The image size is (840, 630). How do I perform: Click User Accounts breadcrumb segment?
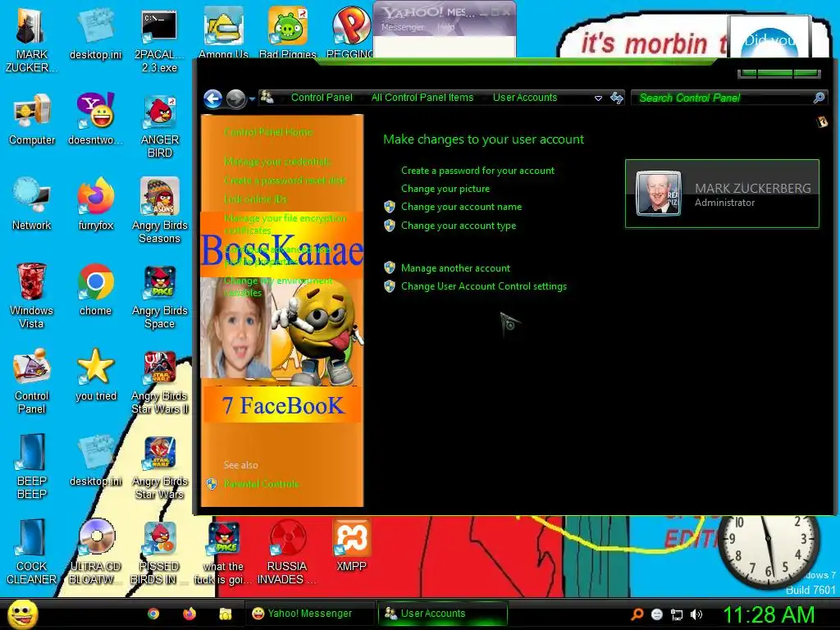525,98
